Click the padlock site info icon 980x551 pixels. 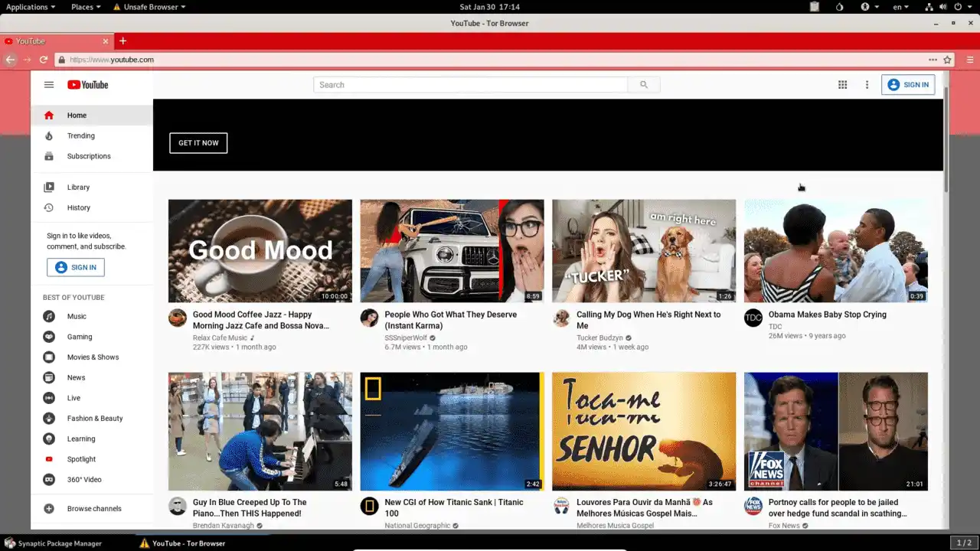tap(61, 60)
